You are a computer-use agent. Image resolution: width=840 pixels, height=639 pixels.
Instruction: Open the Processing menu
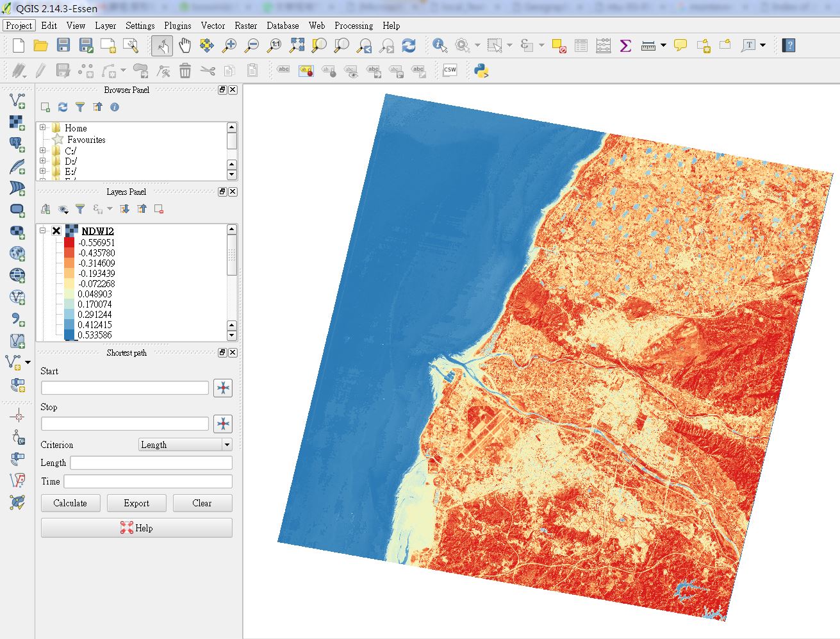354,26
